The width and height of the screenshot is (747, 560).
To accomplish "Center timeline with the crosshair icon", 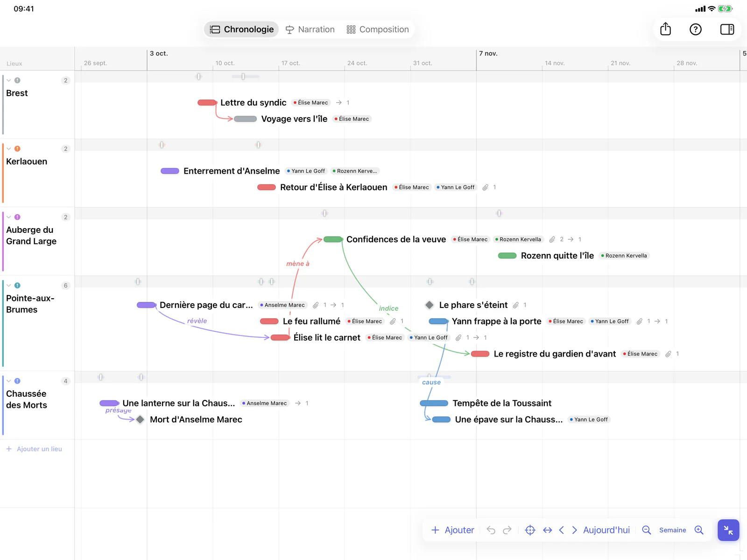I will tap(530, 530).
